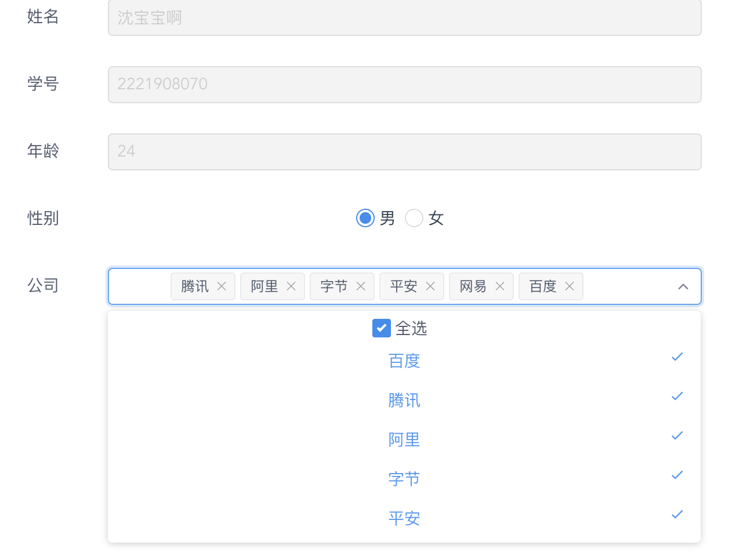Click the 年龄 input showing 24

click(x=404, y=151)
